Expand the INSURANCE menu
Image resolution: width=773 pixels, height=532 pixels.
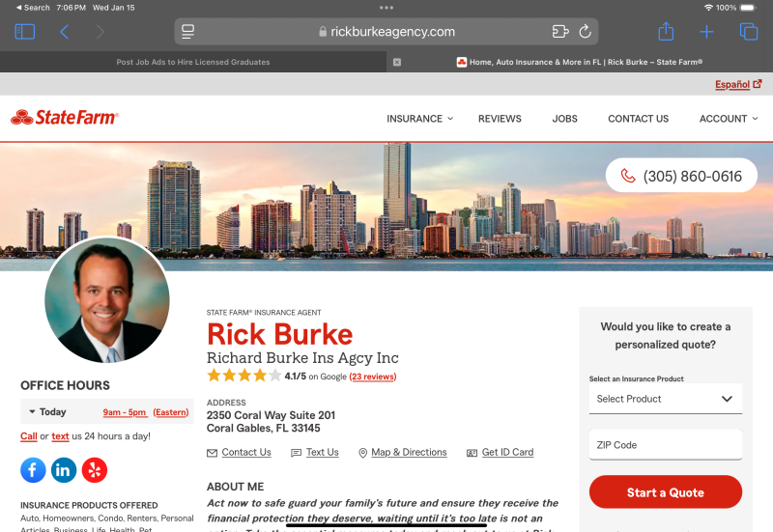(x=419, y=119)
